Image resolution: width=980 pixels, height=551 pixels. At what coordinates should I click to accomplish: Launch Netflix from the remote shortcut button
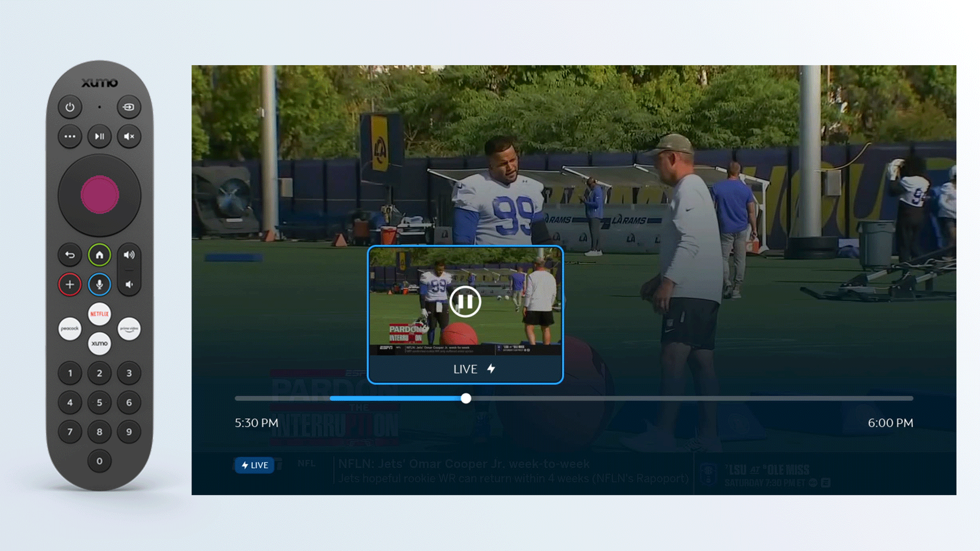[99, 314]
